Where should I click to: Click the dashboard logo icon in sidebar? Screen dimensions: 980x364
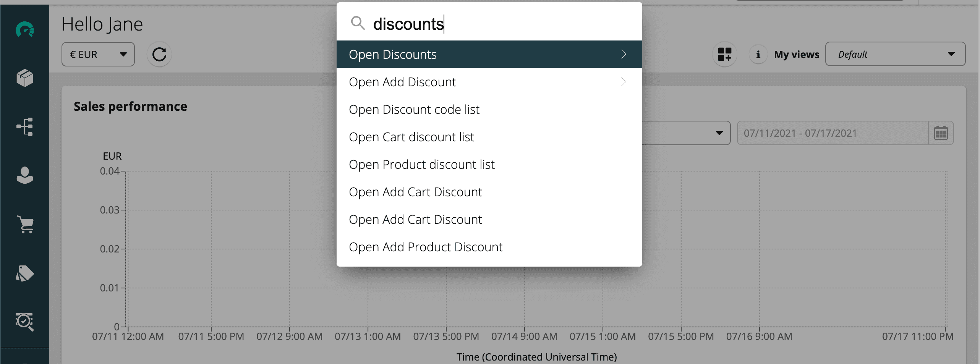click(25, 29)
